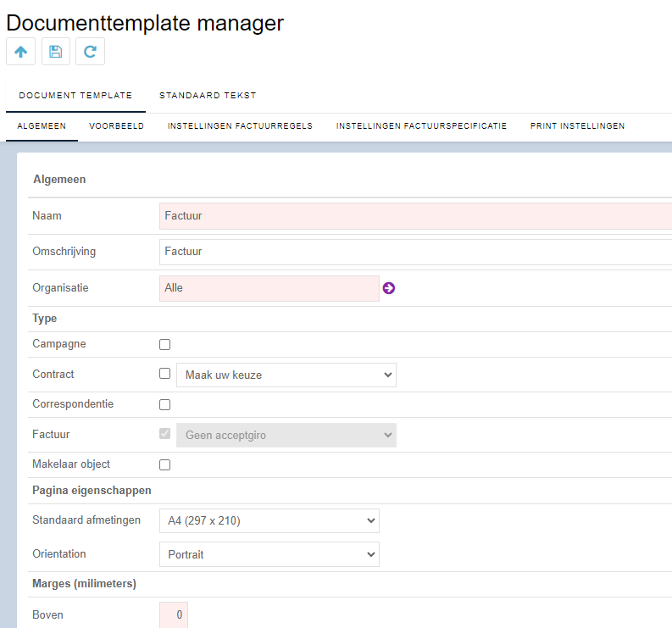Tick the Campagne checkbox
672x628 pixels.
coord(165,345)
